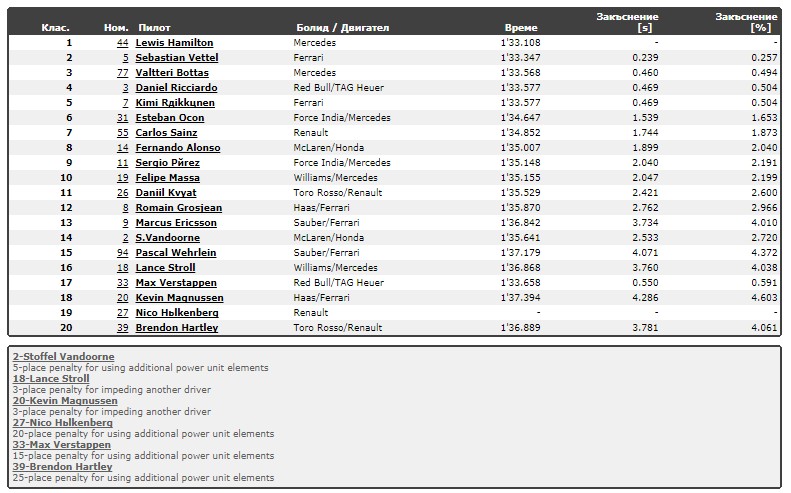The width and height of the screenshot is (791, 493).
Task: Click Max Verstappen in results table
Action: 176,283
